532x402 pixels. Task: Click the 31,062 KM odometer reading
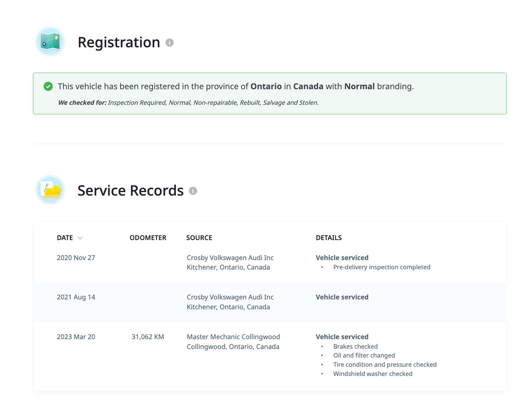point(148,337)
